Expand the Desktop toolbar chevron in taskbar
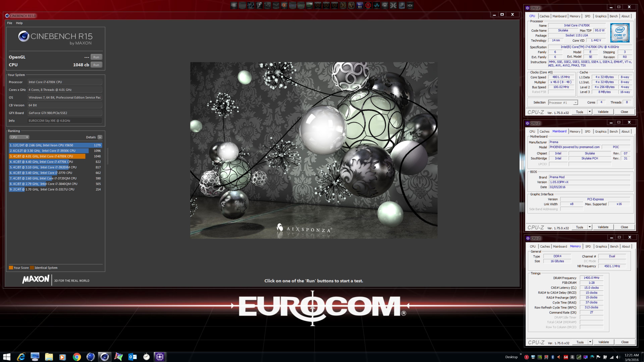Image resolution: width=644 pixels, height=362 pixels. click(521, 354)
